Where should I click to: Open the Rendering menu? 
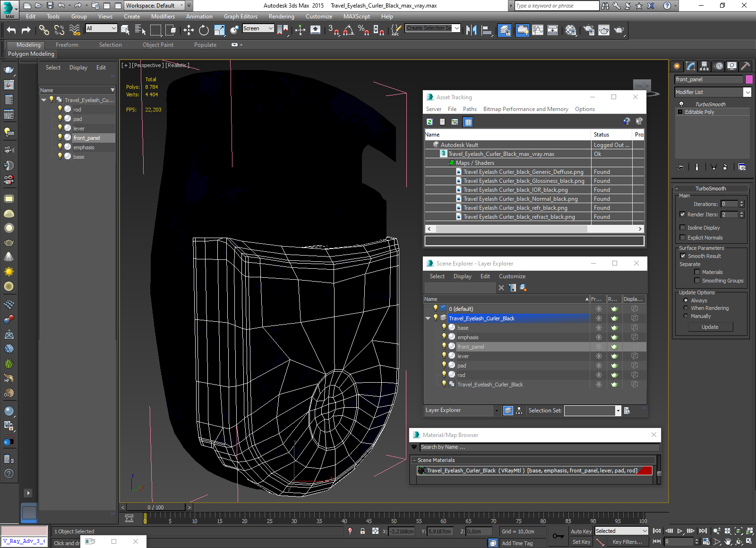pos(281,17)
